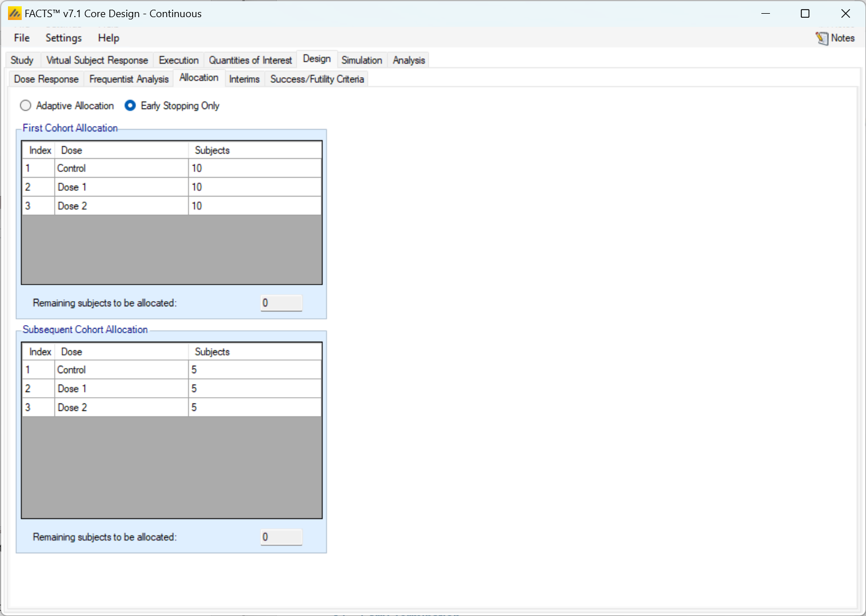Open the Execution tab
The width and height of the screenshot is (866, 616).
[178, 61]
